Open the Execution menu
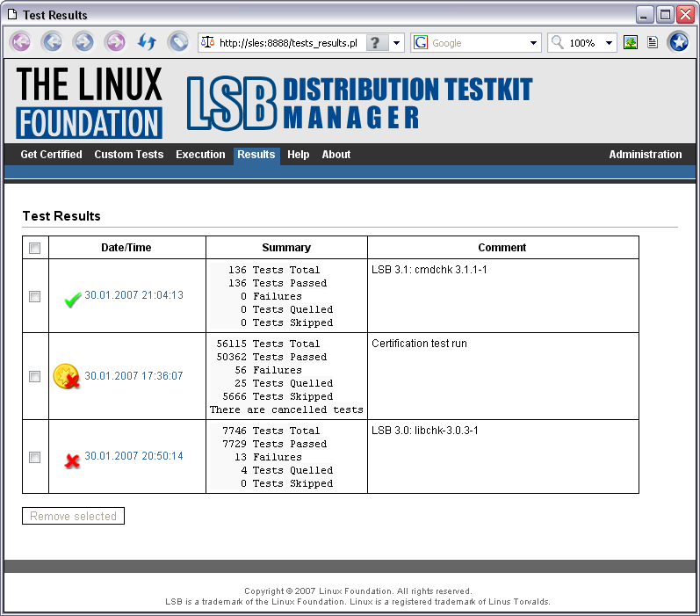The image size is (700, 616). [x=200, y=155]
